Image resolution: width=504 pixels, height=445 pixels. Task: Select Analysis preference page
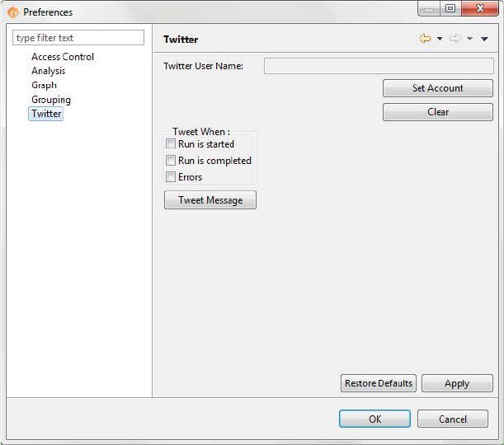48,71
